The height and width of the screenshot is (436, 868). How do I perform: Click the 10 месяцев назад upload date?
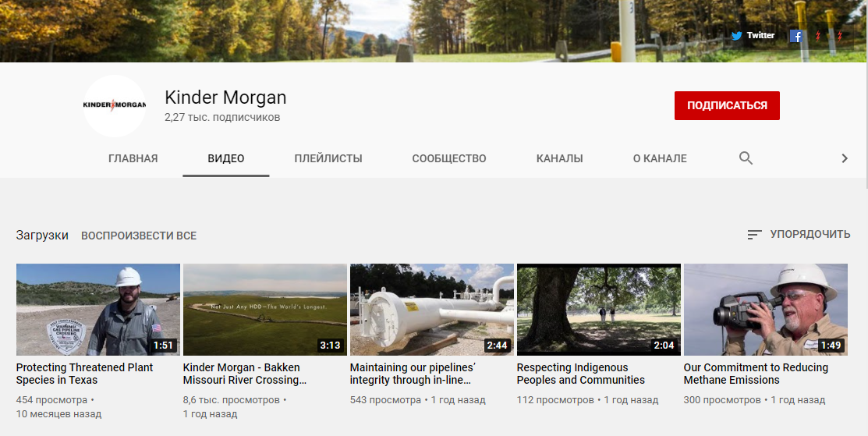pos(58,413)
